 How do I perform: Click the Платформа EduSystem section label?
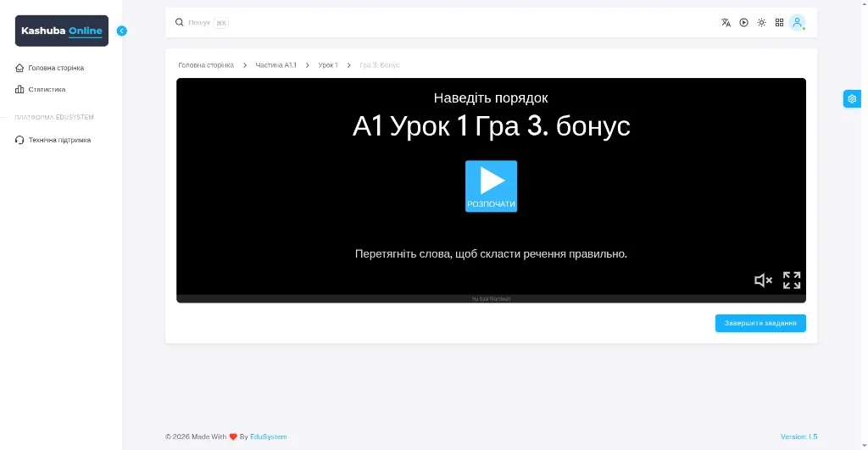pos(54,117)
